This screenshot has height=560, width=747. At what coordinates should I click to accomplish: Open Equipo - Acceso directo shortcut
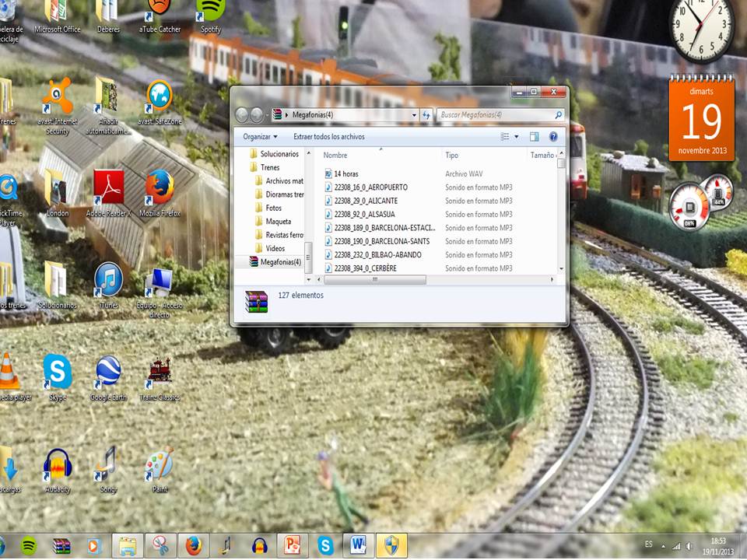point(160,292)
